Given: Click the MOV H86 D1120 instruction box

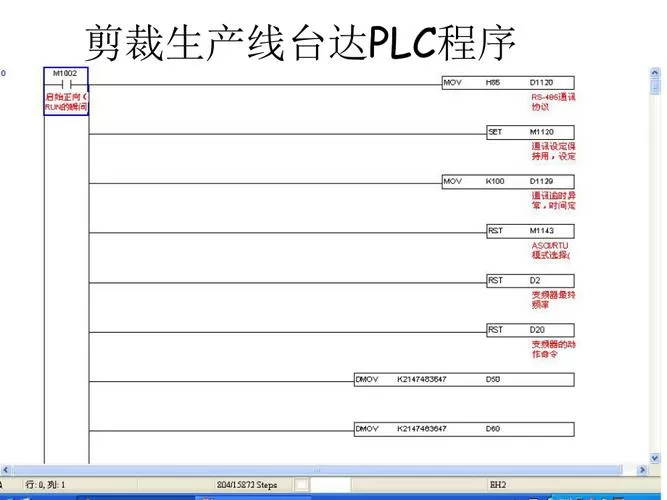Looking at the screenshot, I should (x=508, y=83).
